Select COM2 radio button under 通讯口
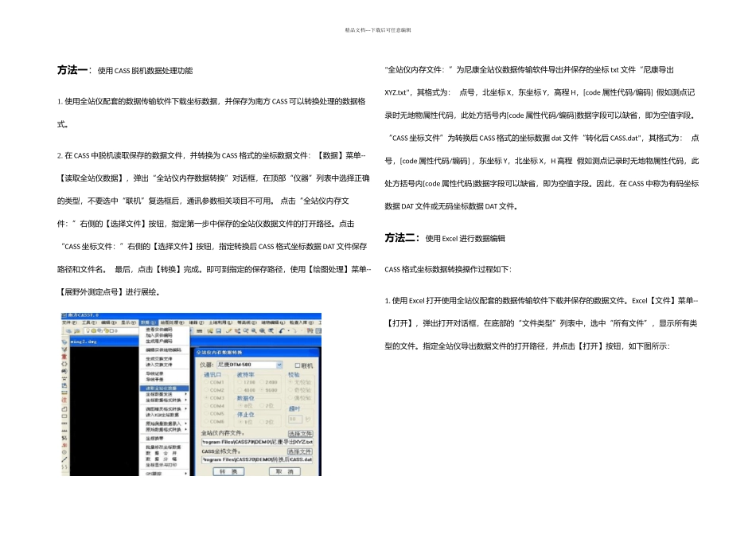Screen dimensions: 756x535 (206, 389)
